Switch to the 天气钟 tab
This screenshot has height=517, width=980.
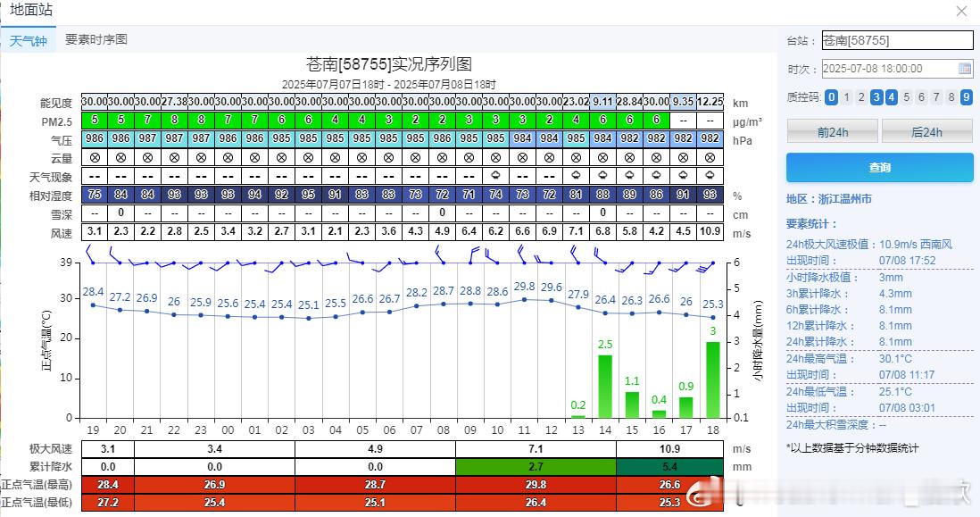click(x=29, y=41)
